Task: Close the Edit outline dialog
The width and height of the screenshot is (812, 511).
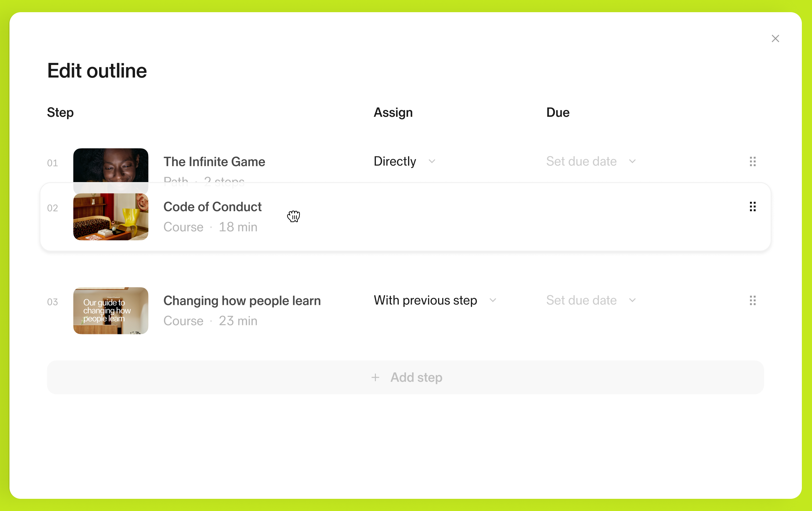Action: click(775, 39)
